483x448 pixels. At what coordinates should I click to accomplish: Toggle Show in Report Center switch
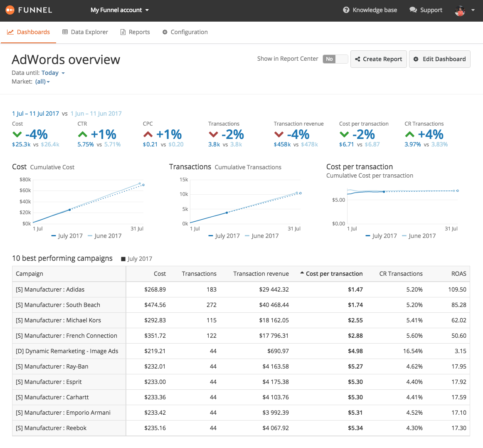[335, 59]
